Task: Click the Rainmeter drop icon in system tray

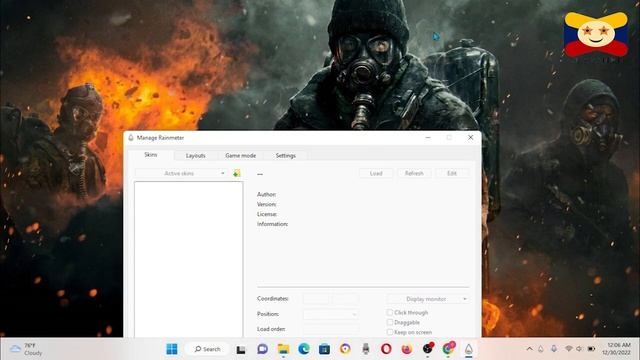Action: [x=541, y=349]
